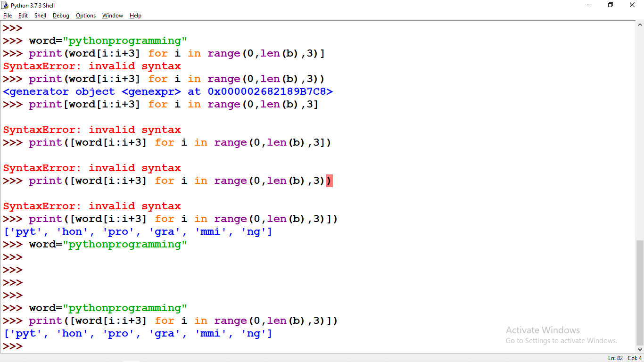Click the last shell prompt to type input
This screenshot has width=644, height=362.
[x=28, y=346]
